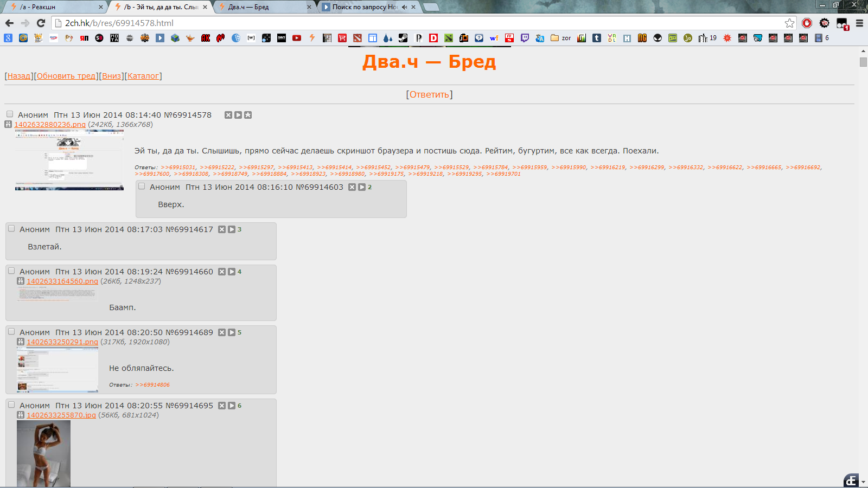Close the 'Поиск по запросу' tab
This screenshot has height=488, width=868.
tap(413, 7)
